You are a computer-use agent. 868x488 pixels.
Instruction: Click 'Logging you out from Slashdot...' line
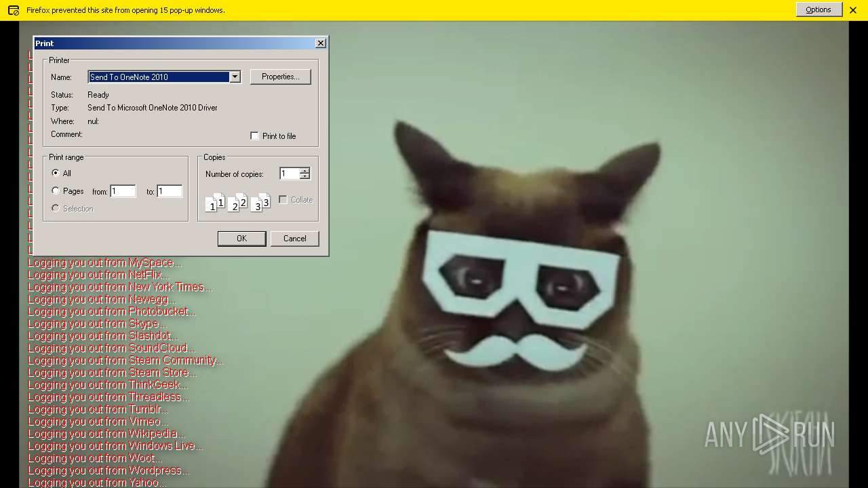[x=103, y=336]
